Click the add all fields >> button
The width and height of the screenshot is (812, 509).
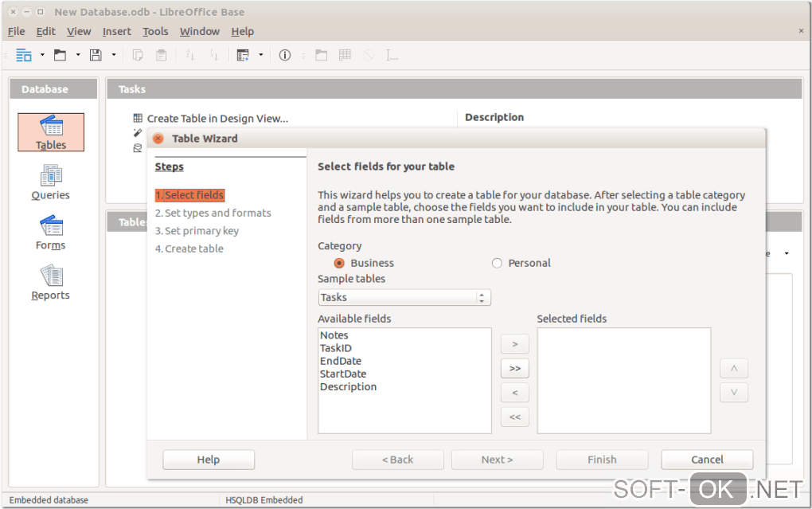point(515,369)
